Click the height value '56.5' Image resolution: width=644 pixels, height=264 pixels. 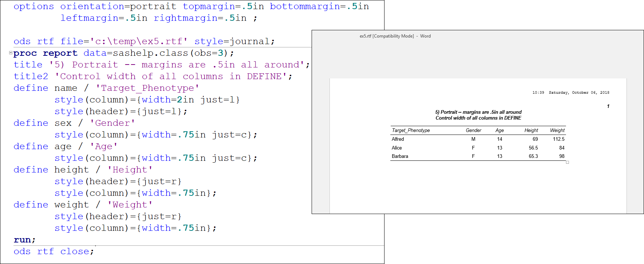(x=533, y=148)
